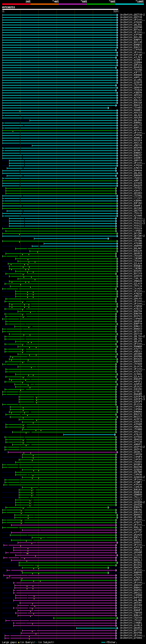Click hit label UniRef100_A7QXW9
146x644 pixels.
131,244
